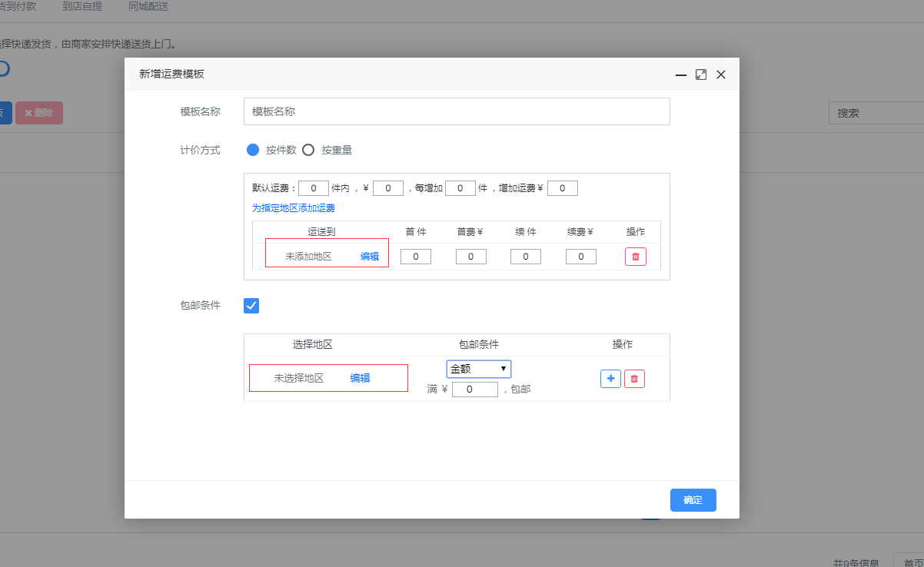
Task: Click the 首费¥ input in region row
Action: [x=470, y=257]
